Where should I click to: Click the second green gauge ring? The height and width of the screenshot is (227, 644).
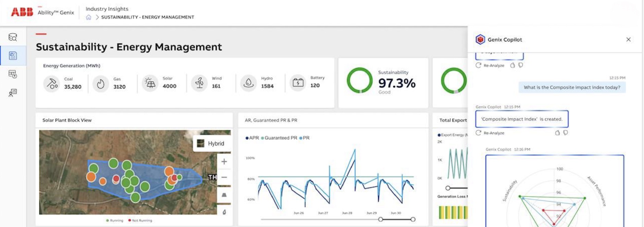[454, 80]
